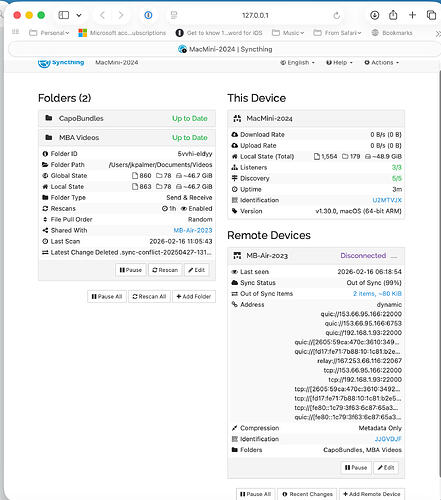Open the Help menu
The width and height of the screenshot is (441, 500).
point(339,62)
